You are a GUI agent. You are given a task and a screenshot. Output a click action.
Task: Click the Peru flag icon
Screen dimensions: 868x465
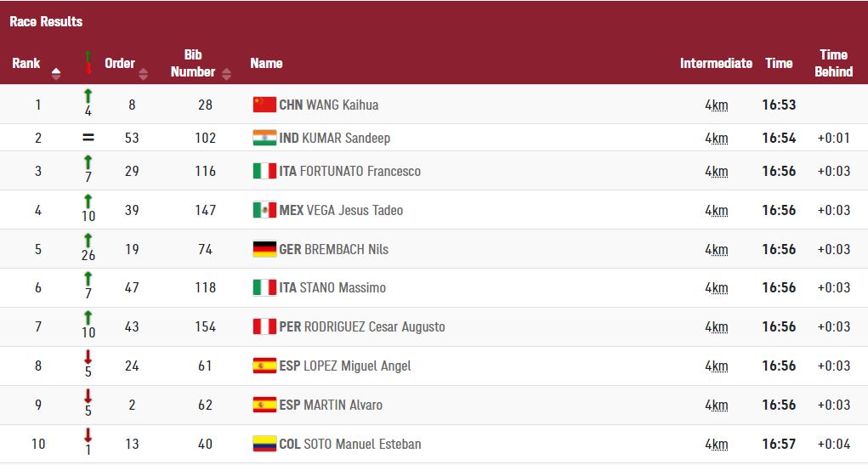point(264,326)
